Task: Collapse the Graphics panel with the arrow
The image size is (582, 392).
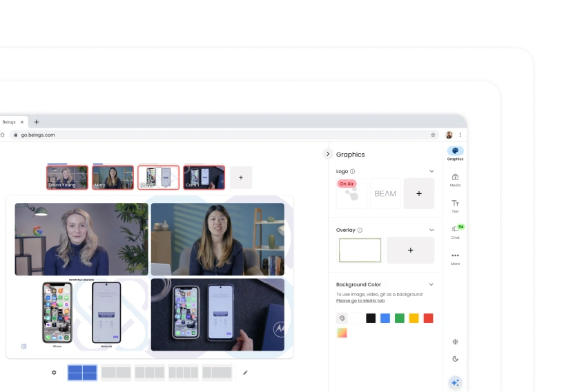Action: 327,154
